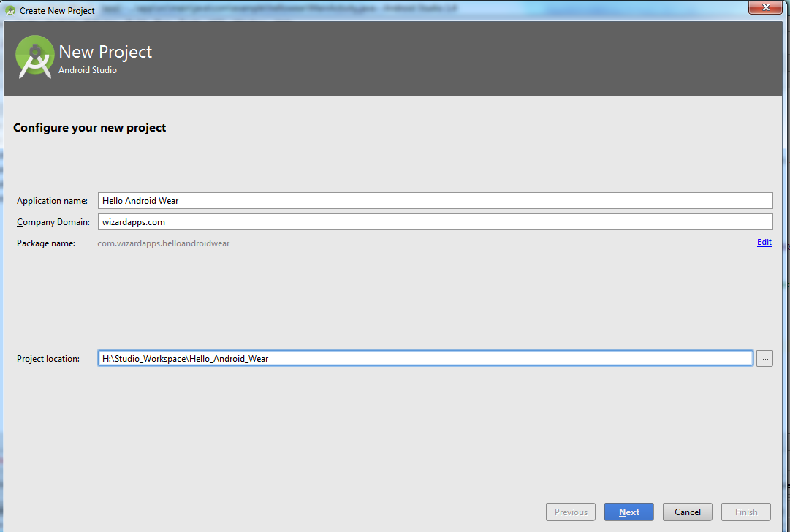790x532 pixels.
Task: Click the 'Project location:' label
Action: (x=48, y=359)
